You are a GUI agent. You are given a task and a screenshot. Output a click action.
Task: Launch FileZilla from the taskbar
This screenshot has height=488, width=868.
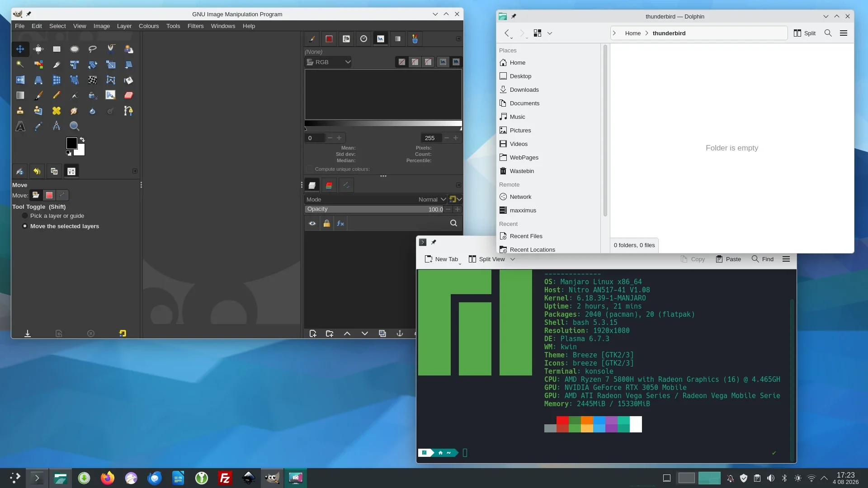click(x=225, y=478)
